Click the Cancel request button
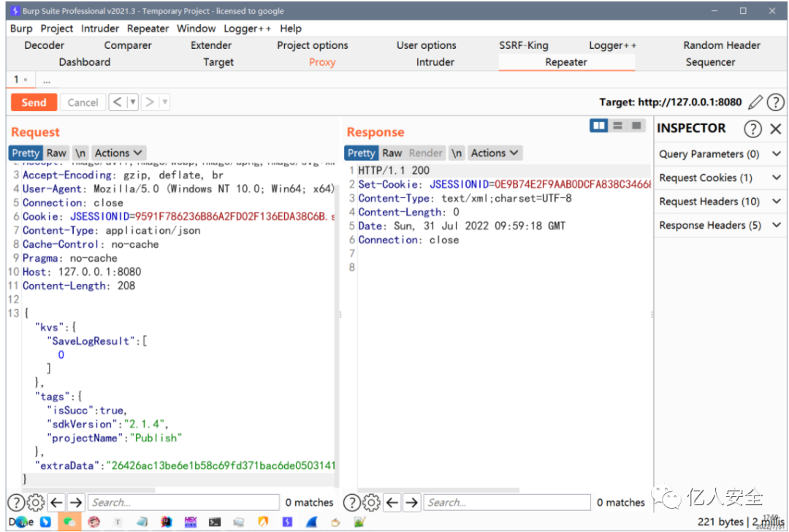Viewport: 789px width, 532px height. [x=83, y=103]
